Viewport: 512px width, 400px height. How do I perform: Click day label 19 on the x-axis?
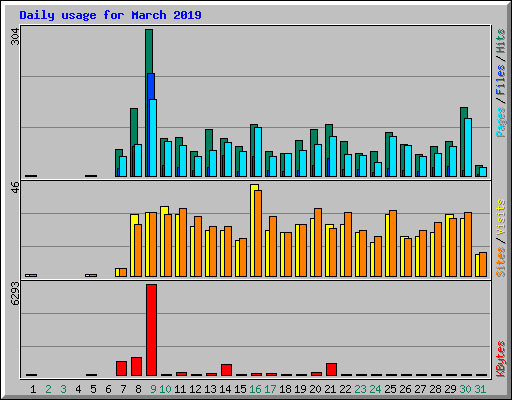300,389
